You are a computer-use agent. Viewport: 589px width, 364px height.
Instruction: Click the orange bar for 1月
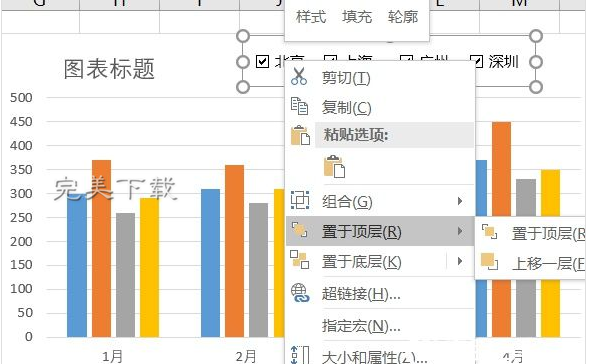[101, 248]
